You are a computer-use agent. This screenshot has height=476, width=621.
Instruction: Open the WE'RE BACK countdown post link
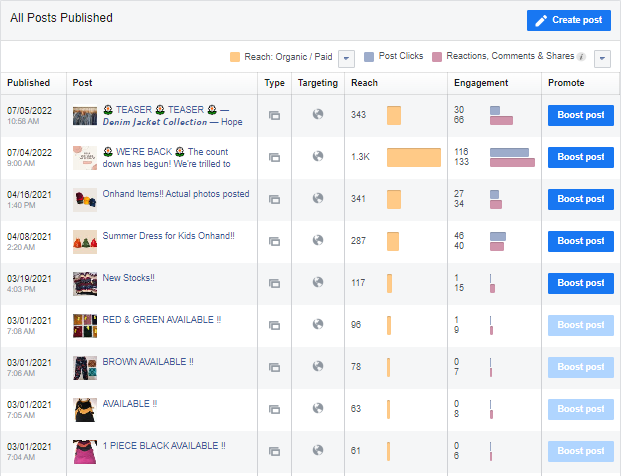click(167, 158)
